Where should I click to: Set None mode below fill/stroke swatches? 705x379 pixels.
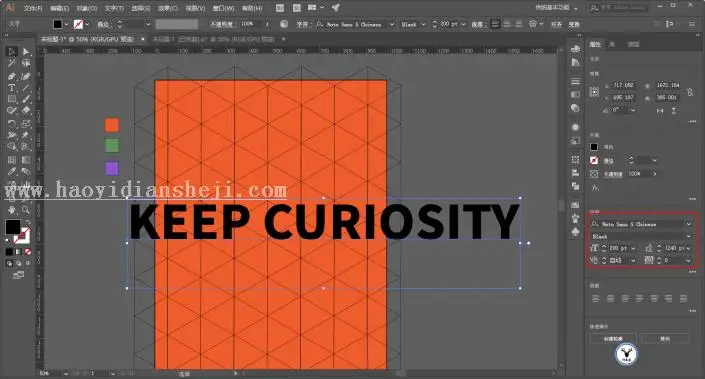[x=28, y=252]
